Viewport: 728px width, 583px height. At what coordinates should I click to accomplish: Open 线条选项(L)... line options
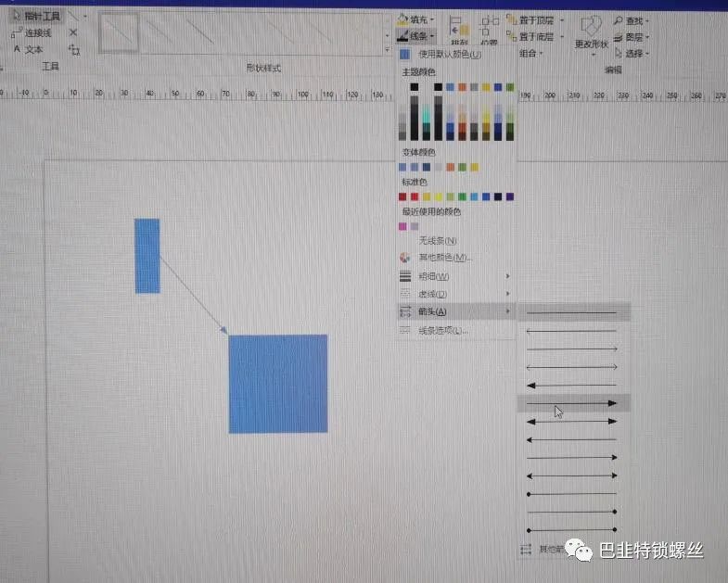pyautogui.click(x=456, y=331)
